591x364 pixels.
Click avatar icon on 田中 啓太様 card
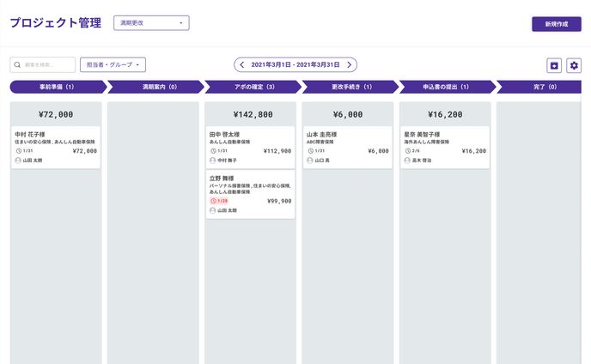[x=212, y=161]
